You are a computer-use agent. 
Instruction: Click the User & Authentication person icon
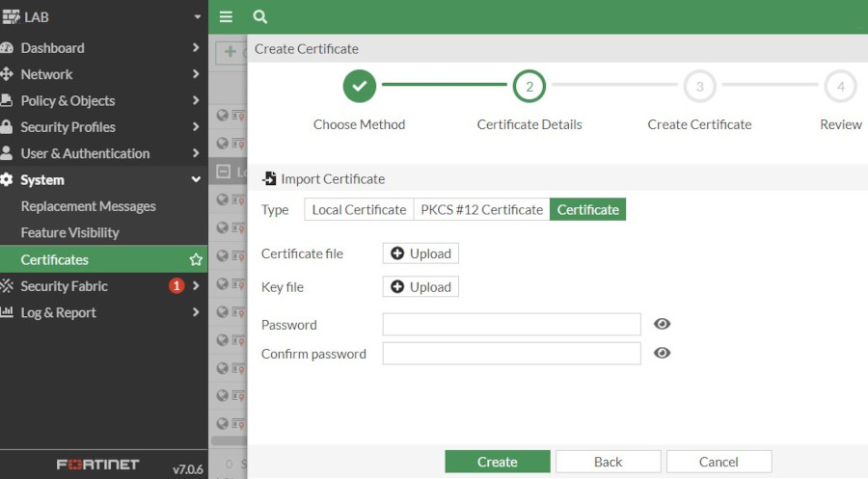tap(7, 153)
